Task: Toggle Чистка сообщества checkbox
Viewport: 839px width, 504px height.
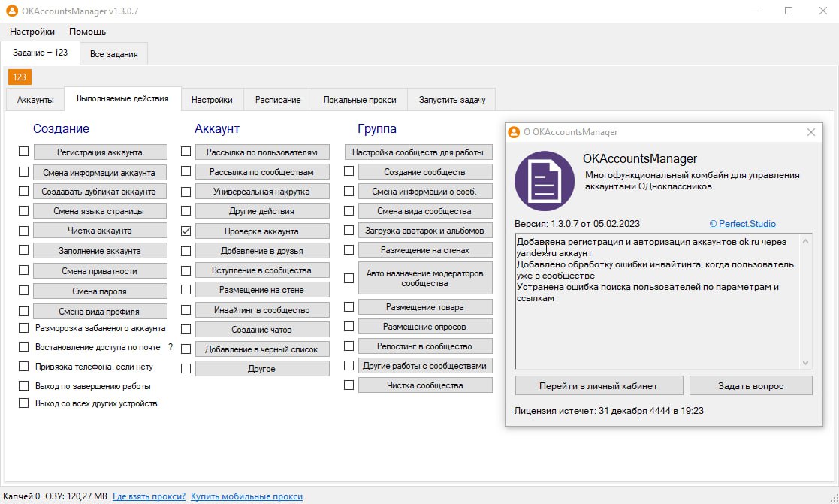Action: coord(349,385)
